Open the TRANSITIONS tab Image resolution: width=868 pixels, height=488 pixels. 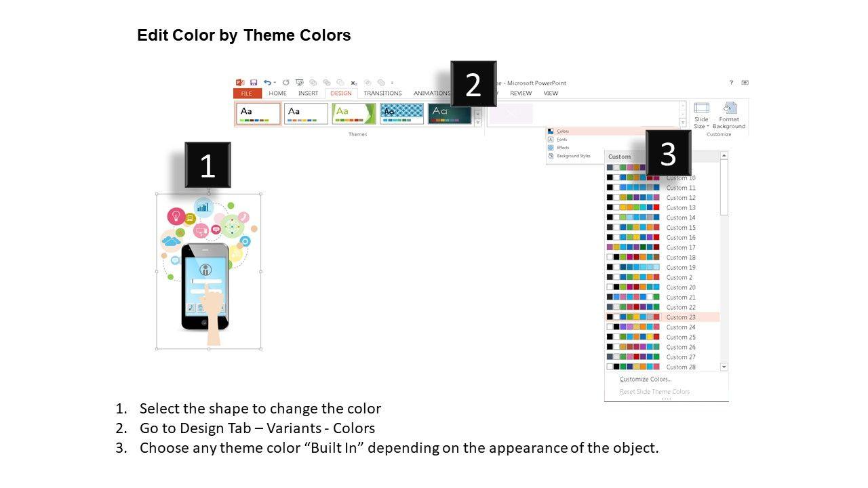(x=382, y=94)
